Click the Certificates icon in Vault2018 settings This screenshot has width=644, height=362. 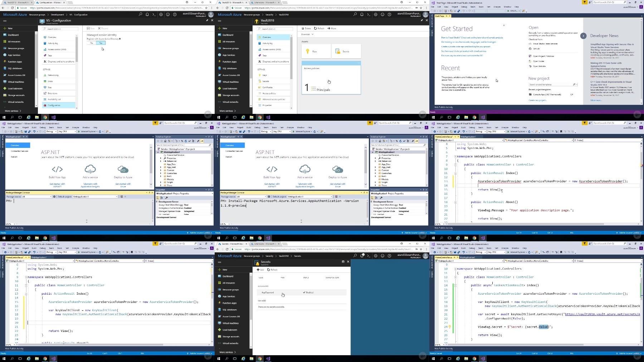coord(260,87)
